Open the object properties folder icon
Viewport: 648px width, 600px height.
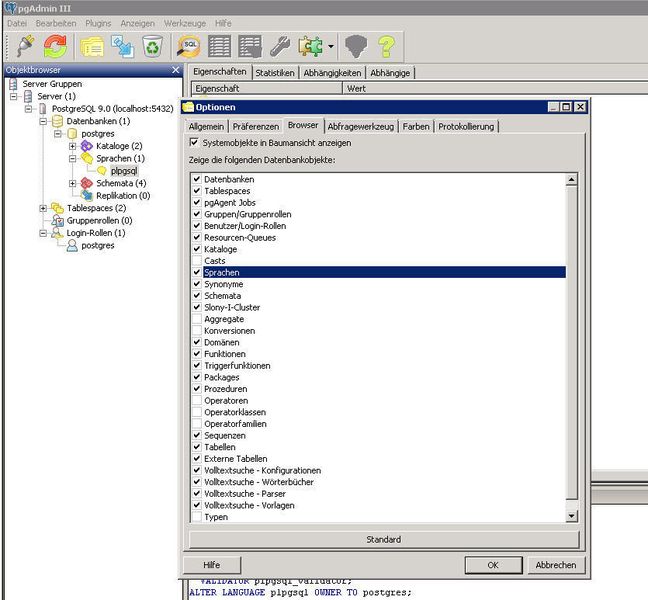92,46
